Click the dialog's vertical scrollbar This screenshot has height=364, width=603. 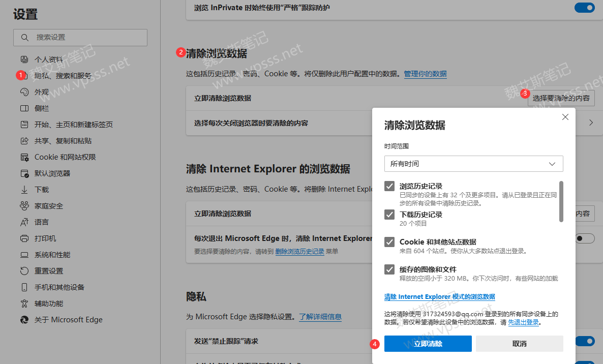click(x=561, y=201)
